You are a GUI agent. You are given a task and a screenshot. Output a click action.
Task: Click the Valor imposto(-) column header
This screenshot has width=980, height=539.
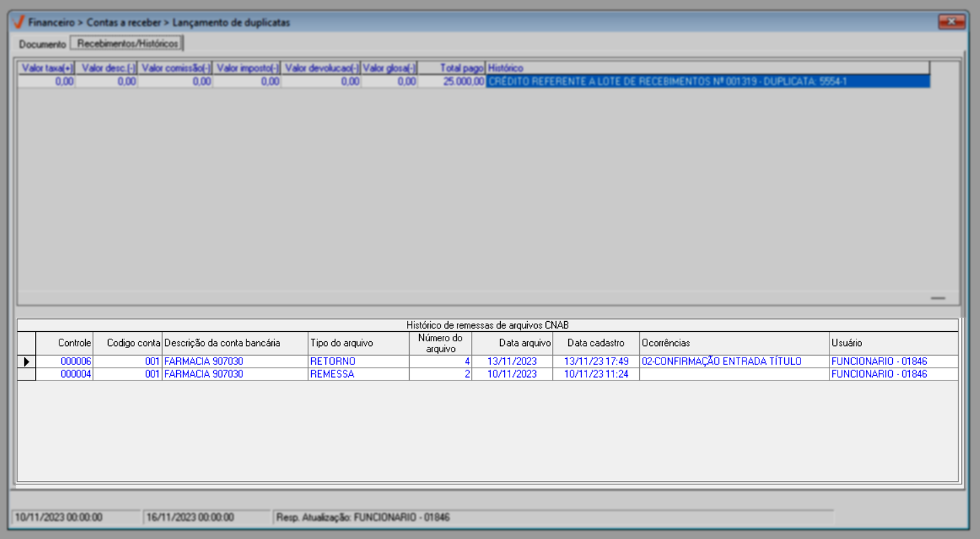pyautogui.click(x=247, y=68)
